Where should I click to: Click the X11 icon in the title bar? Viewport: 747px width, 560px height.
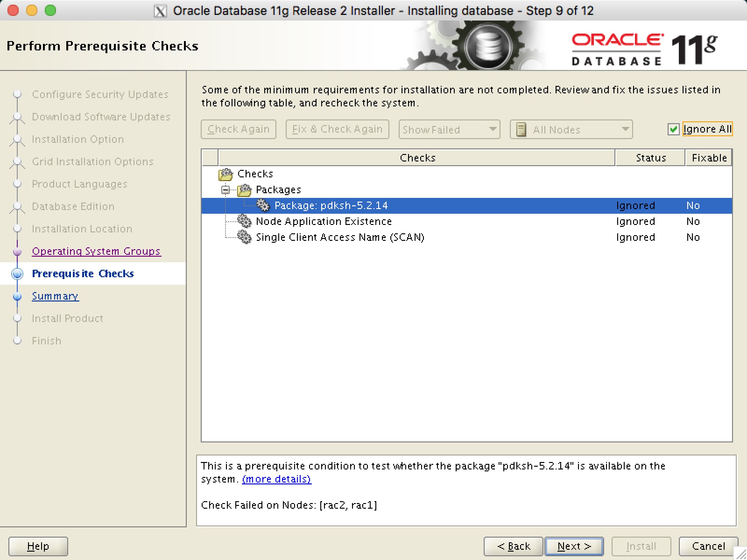[161, 10]
